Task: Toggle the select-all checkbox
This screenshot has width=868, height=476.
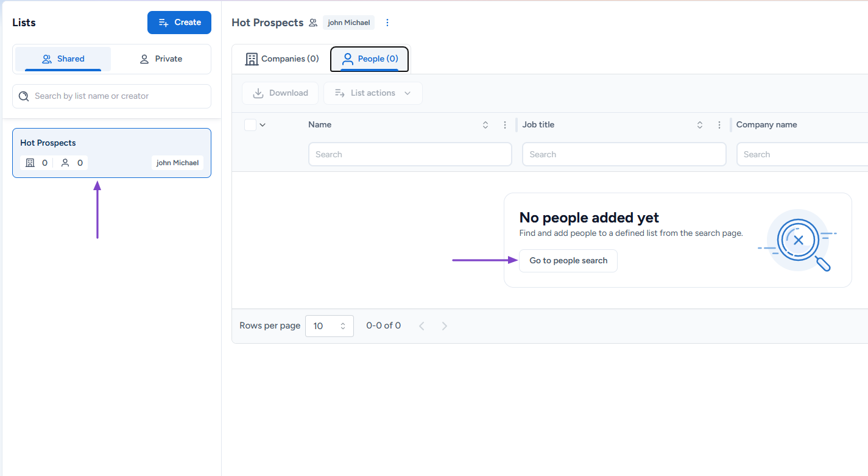Action: [x=250, y=125]
